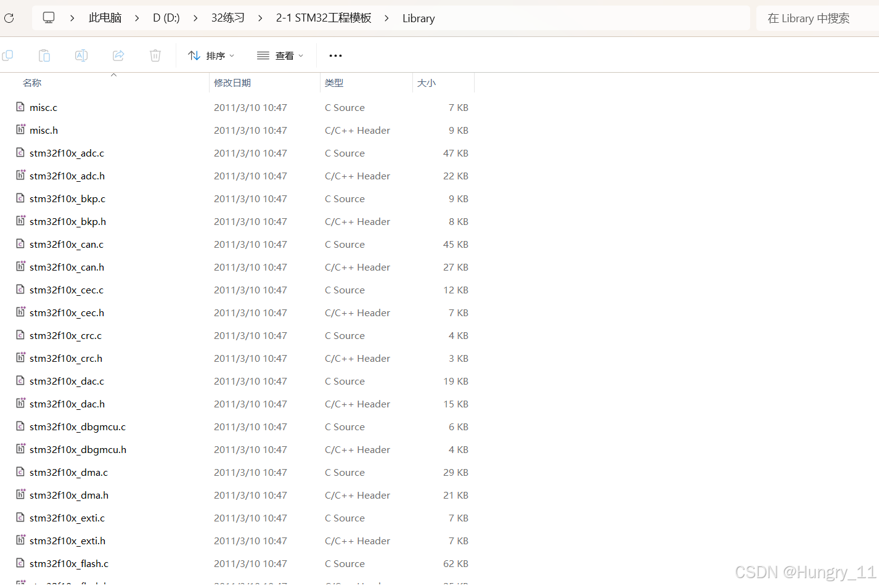The height and width of the screenshot is (588, 879).
Task: Navigate to 32练习 folder in breadcrumb
Action: [x=228, y=18]
